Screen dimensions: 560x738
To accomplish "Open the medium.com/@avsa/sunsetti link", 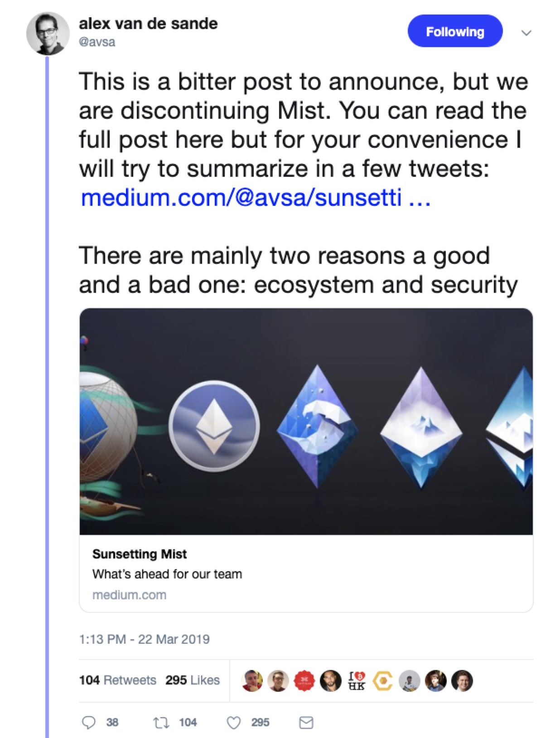I will tap(255, 198).
